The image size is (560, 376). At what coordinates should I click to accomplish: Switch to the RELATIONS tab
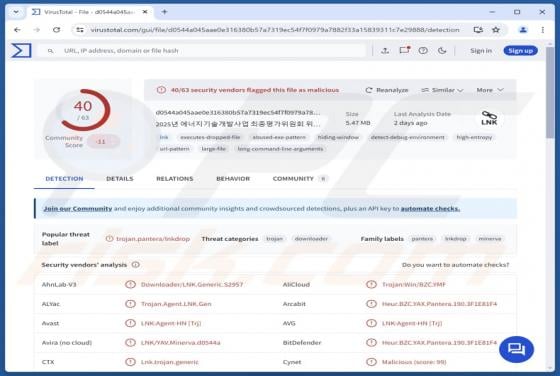coord(175,179)
